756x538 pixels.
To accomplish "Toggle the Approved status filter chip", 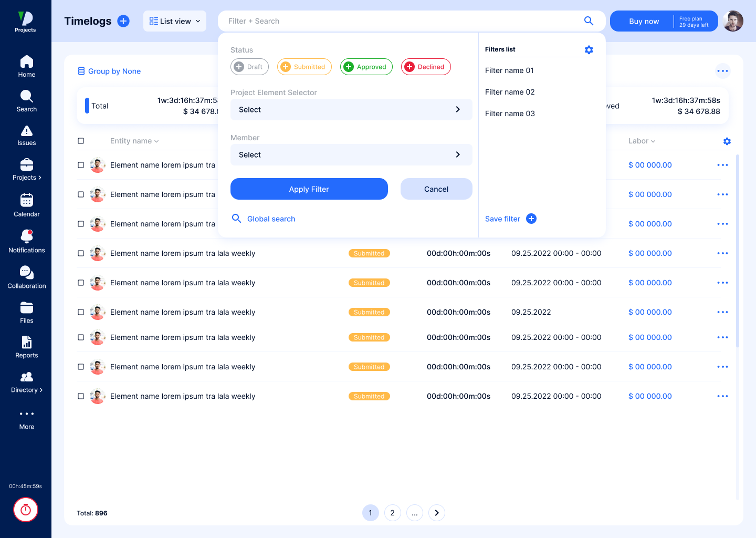I will pyautogui.click(x=366, y=67).
